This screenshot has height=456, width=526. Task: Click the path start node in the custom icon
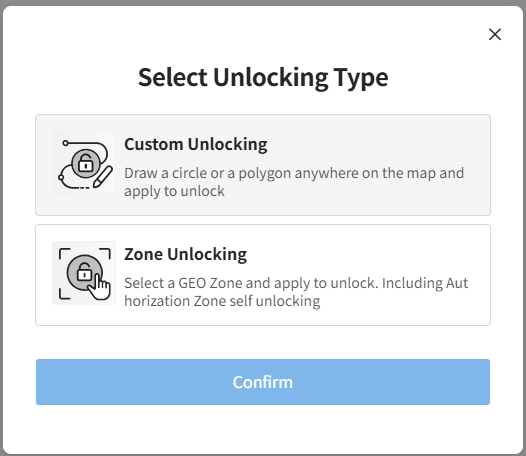click(x=65, y=143)
